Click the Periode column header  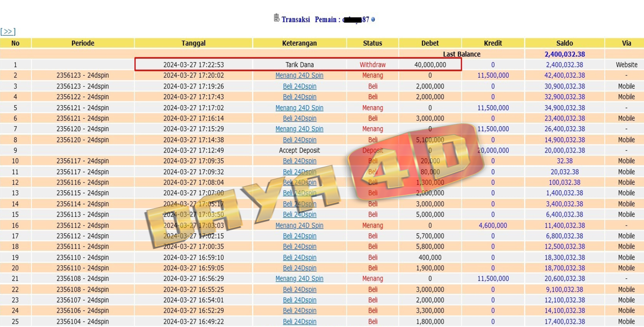83,43
